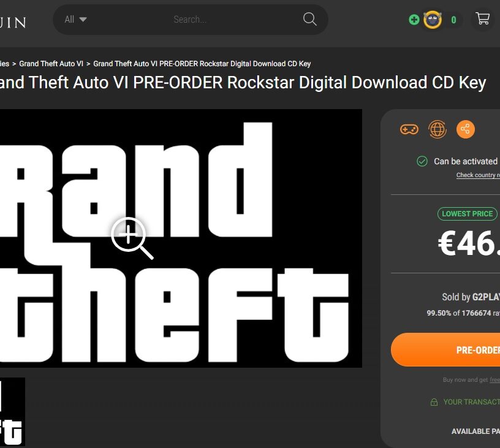The image size is (500, 448).
Task: Open the shopping cart
Action: (482, 18)
